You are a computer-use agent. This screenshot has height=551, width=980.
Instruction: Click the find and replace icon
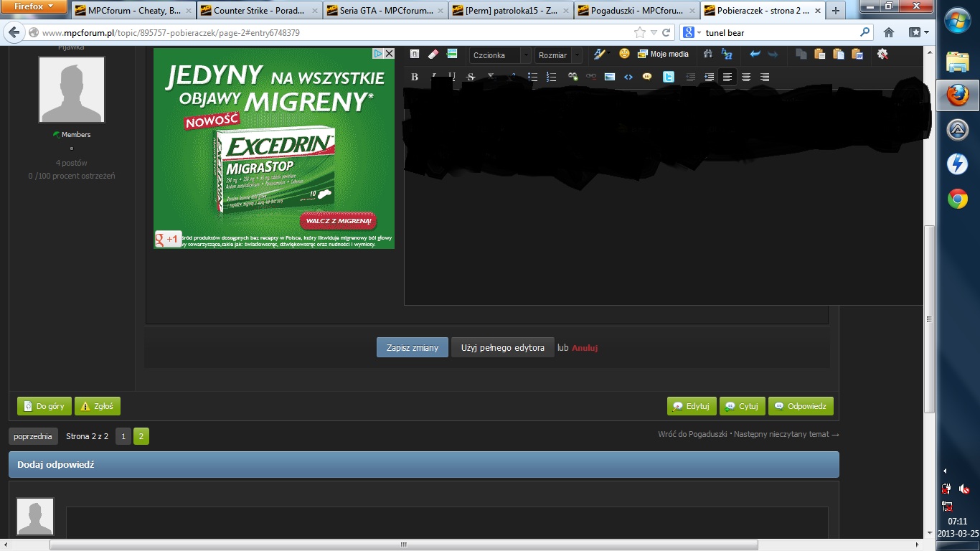pyautogui.click(x=727, y=54)
